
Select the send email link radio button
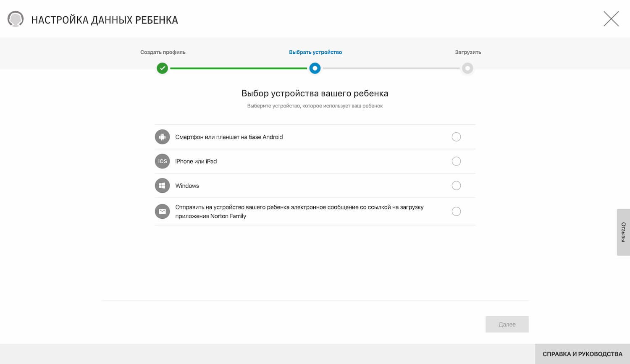[x=456, y=211]
